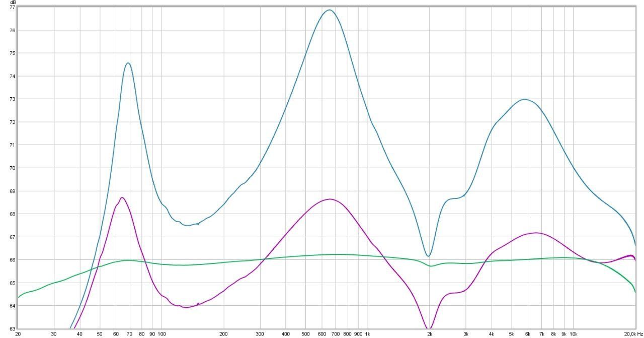Pick the 72 label on the dB axis
The height and width of the screenshot is (338, 644).
click(13, 122)
